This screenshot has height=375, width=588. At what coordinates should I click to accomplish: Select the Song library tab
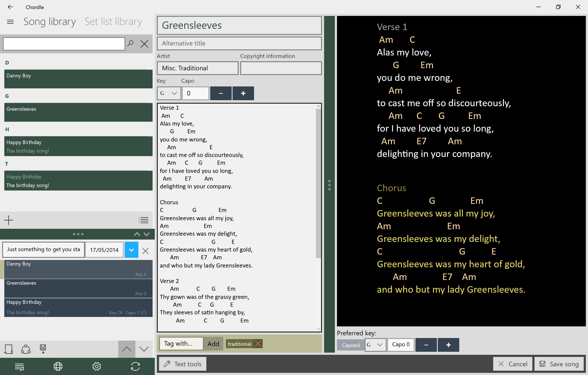click(x=50, y=22)
